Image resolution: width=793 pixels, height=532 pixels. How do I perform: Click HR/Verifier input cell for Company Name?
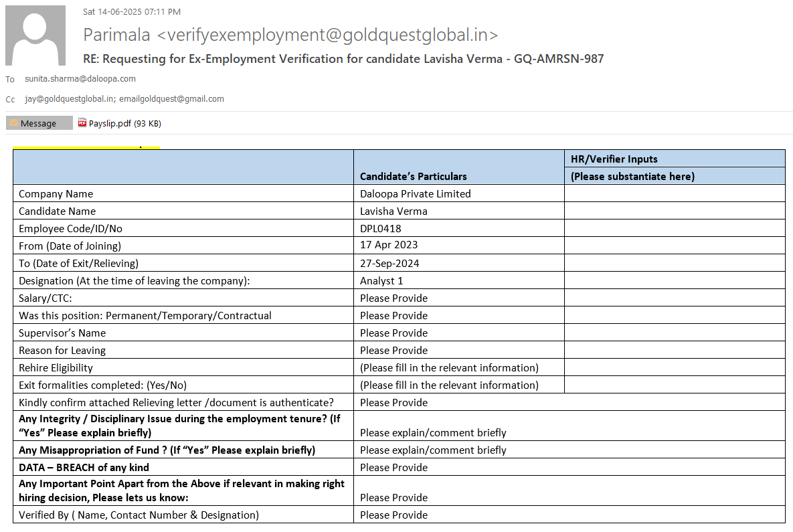tap(674, 194)
